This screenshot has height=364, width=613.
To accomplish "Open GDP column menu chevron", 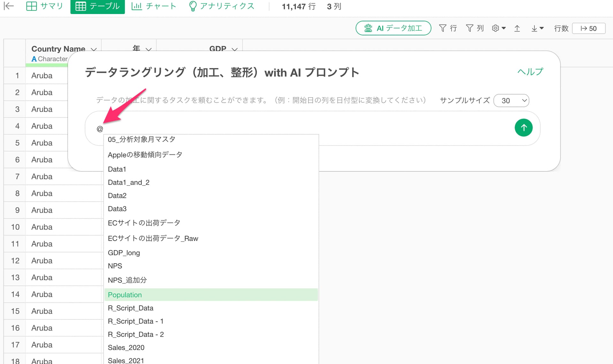I will (235, 49).
